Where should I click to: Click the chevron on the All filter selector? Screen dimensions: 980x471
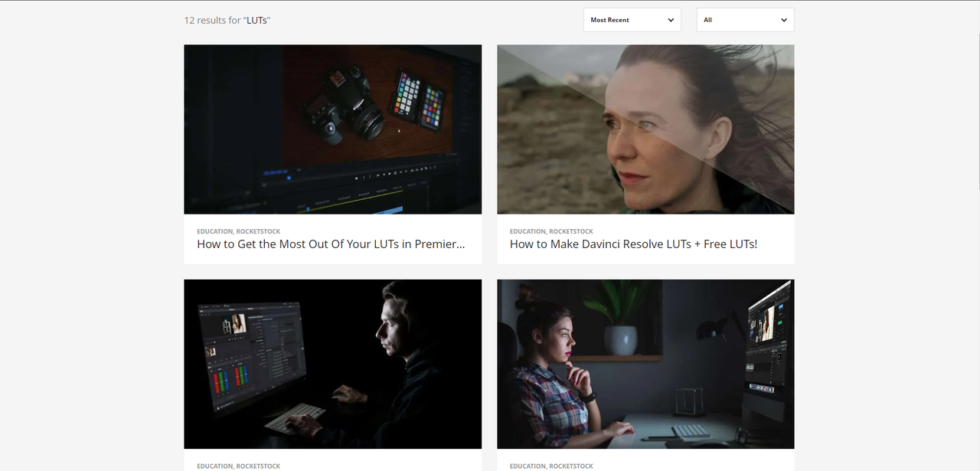[x=783, y=19]
